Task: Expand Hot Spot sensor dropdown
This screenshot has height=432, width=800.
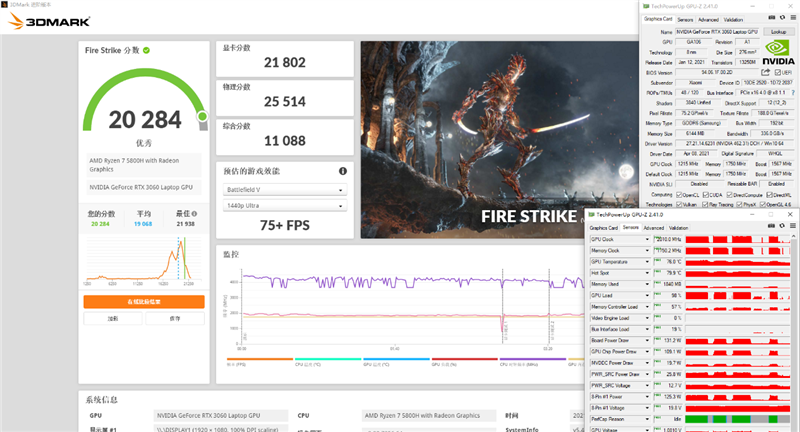Action: [647, 273]
